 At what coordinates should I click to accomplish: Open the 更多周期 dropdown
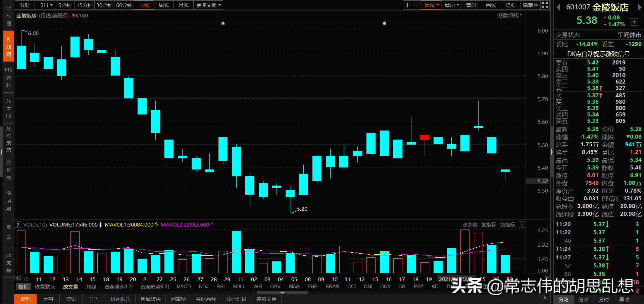tap(206, 5)
